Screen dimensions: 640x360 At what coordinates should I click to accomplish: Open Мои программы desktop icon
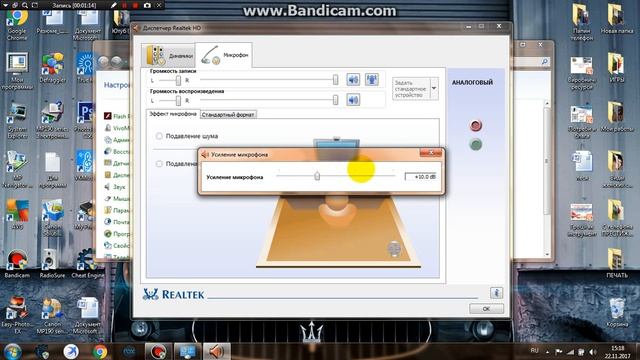(x=17, y=71)
